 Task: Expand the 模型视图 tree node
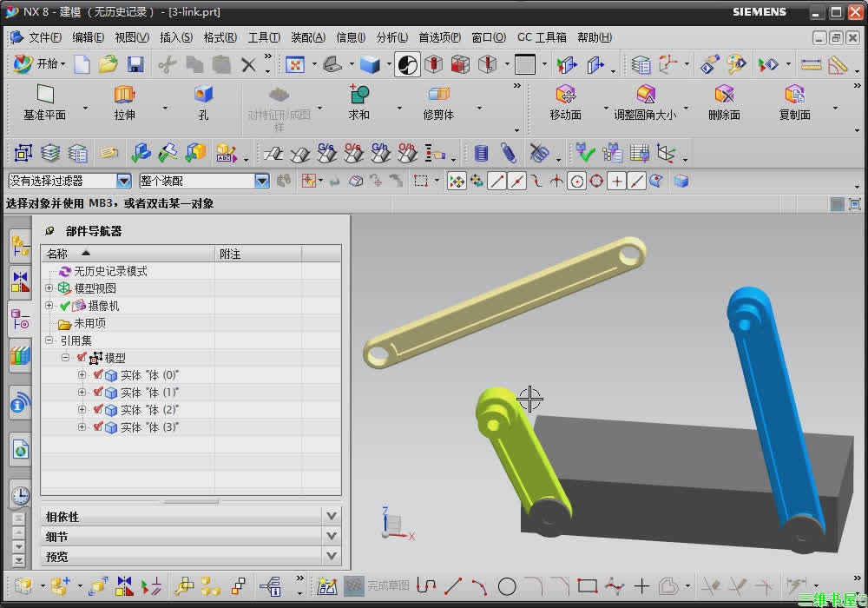pos(49,288)
